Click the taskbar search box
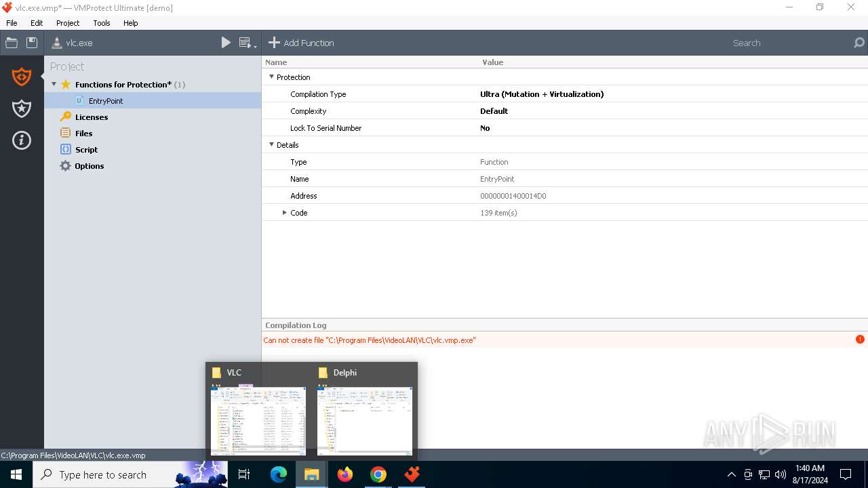Image resolution: width=868 pixels, height=488 pixels. (130, 474)
